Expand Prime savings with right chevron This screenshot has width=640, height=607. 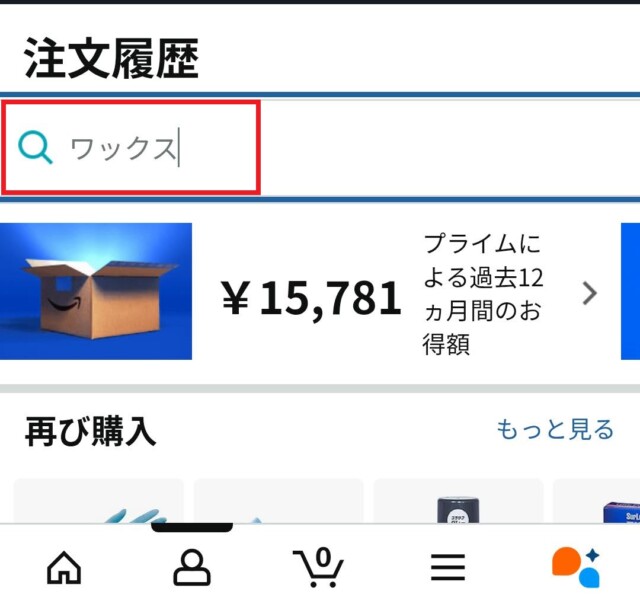click(x=589, y=293)
